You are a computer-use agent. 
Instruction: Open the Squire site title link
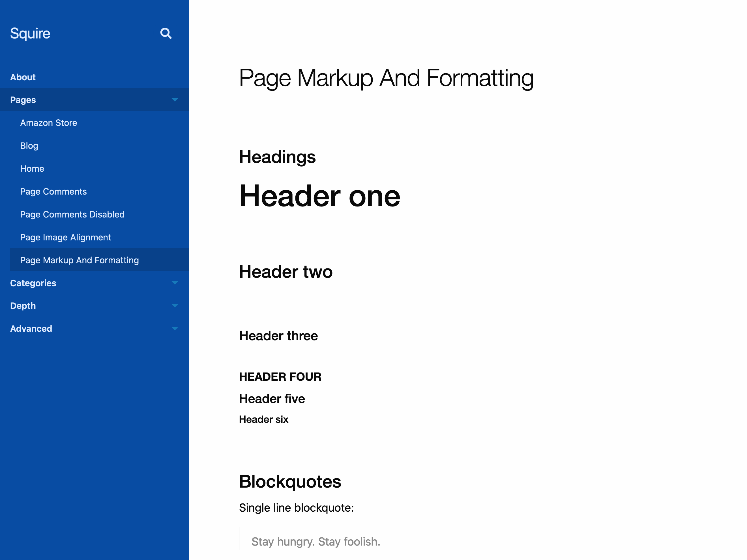(x=30, y=33)
